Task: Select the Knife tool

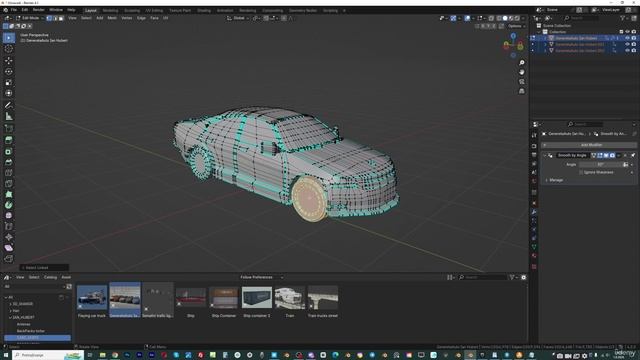Action: (x=9, y=184)
